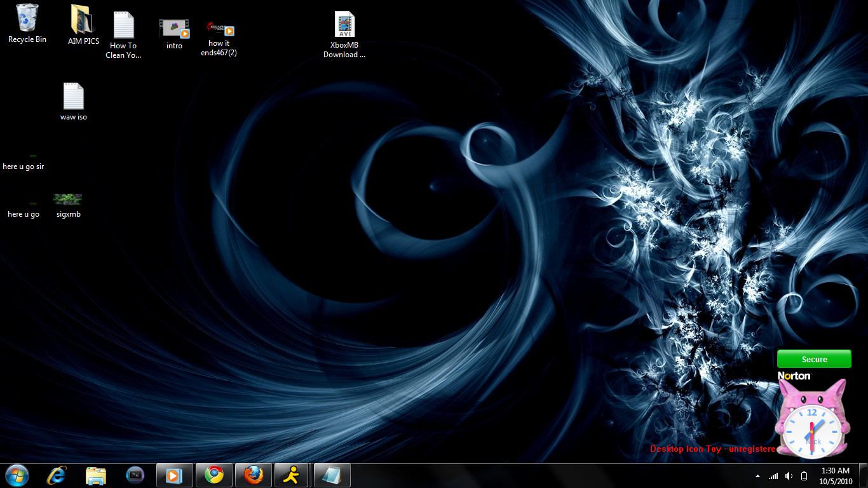
Task: Click the 'sigxmb' image thumbnail
Action: [x=68, y=200]
